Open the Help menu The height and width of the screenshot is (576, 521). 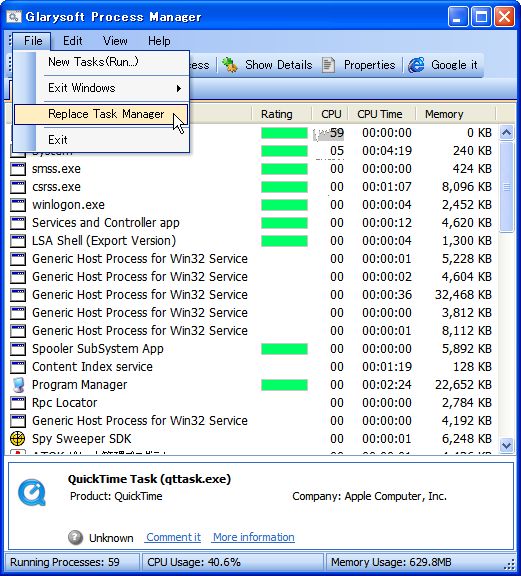click(x=159, y=41)
